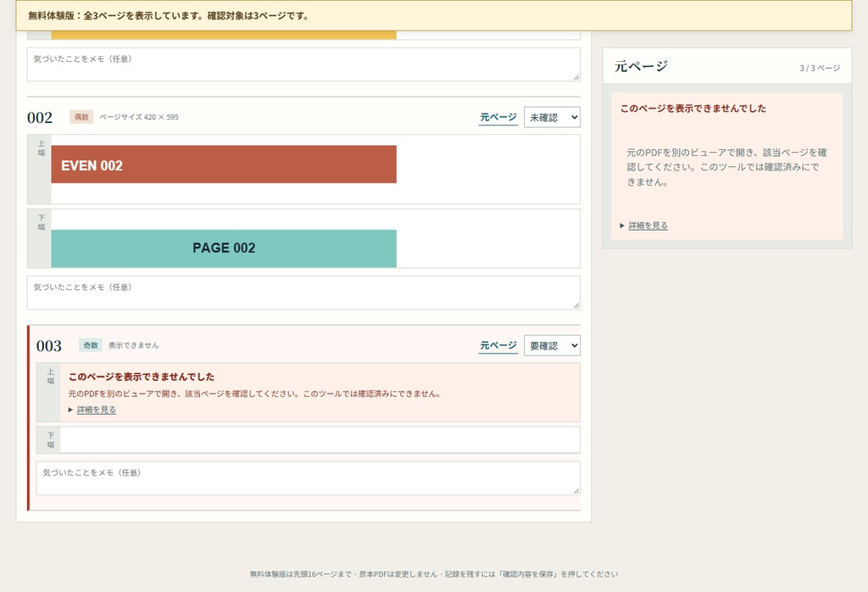Click the 下端 label on page 003
This screenshot has height=592, width=868.
(x=50, y=440)
